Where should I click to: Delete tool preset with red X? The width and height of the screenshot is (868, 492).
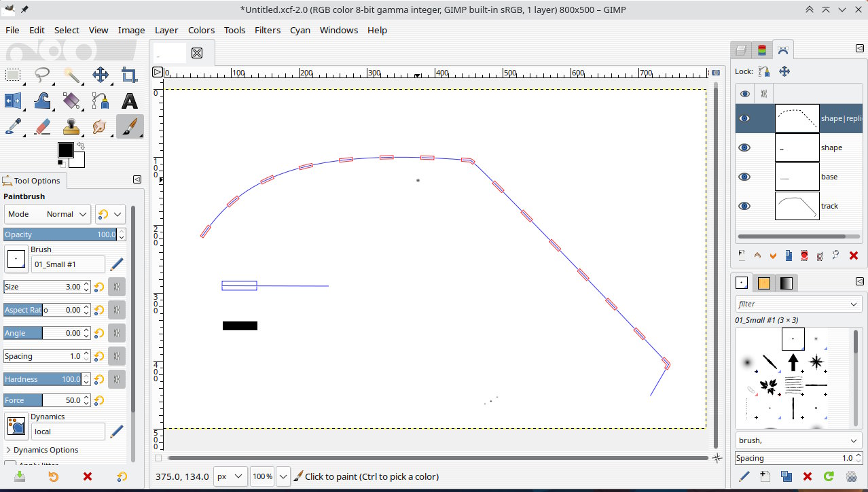point(88,477)
